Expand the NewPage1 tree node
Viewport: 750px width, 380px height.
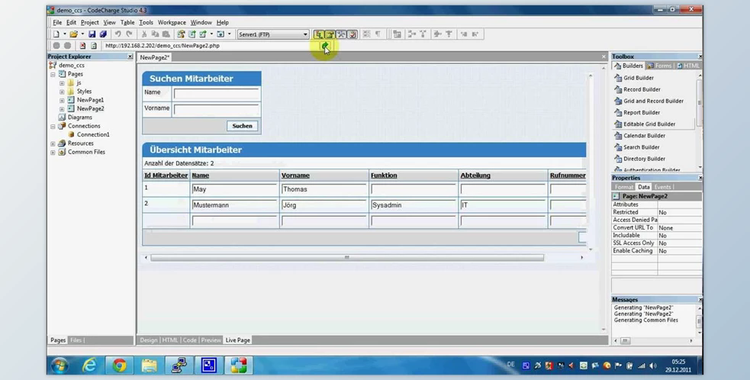tap(62, 100)
